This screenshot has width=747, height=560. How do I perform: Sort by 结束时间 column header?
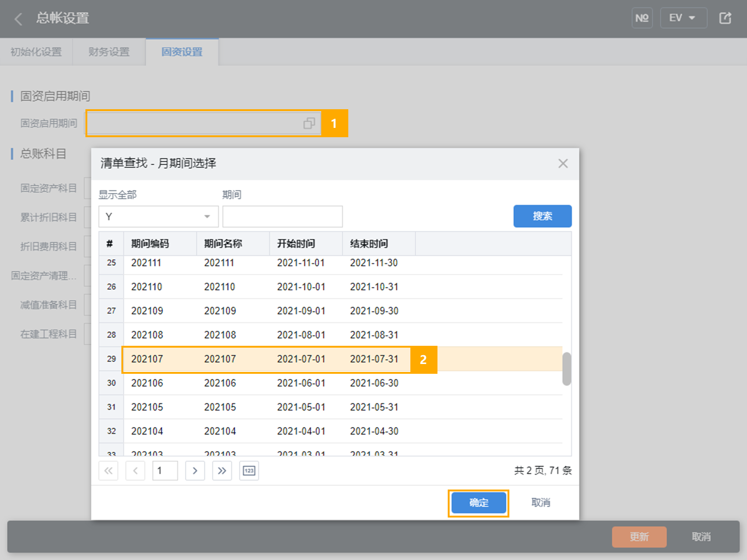tap(379, 244)
